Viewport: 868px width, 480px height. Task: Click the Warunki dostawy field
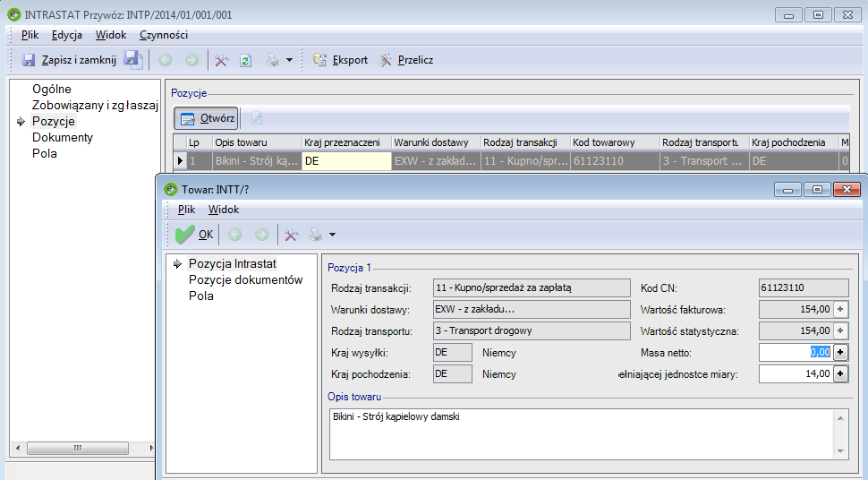532,309
